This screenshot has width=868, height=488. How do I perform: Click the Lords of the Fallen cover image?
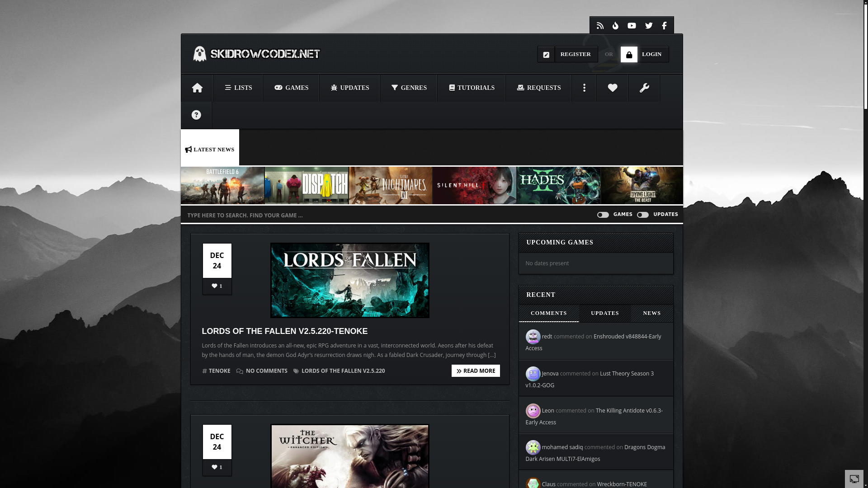[350, 281]
